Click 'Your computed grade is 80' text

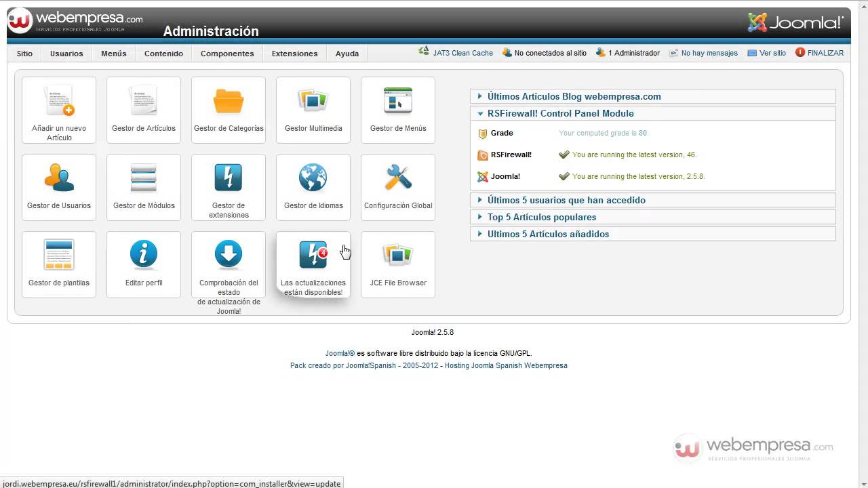coord(604,134)
